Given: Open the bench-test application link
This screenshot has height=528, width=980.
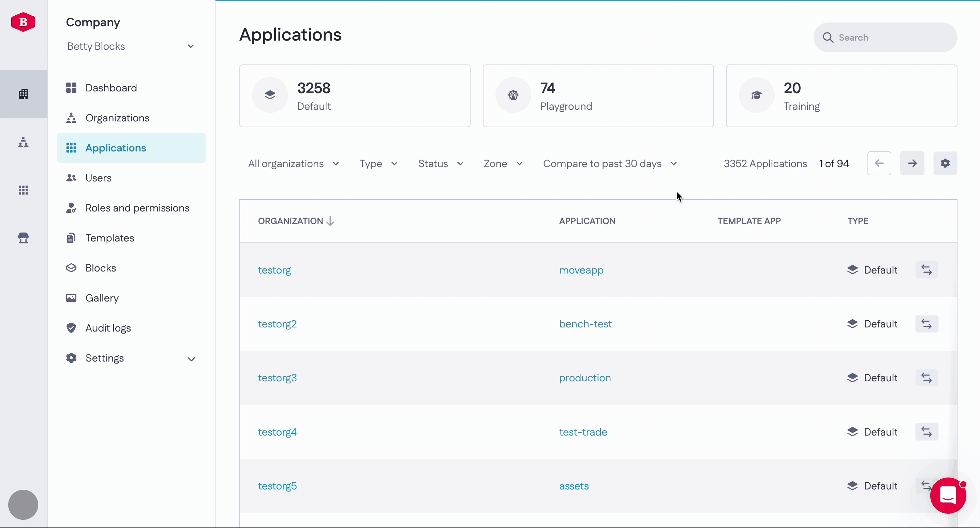Looking at the screenshot, I should click(x=585, y=324).
